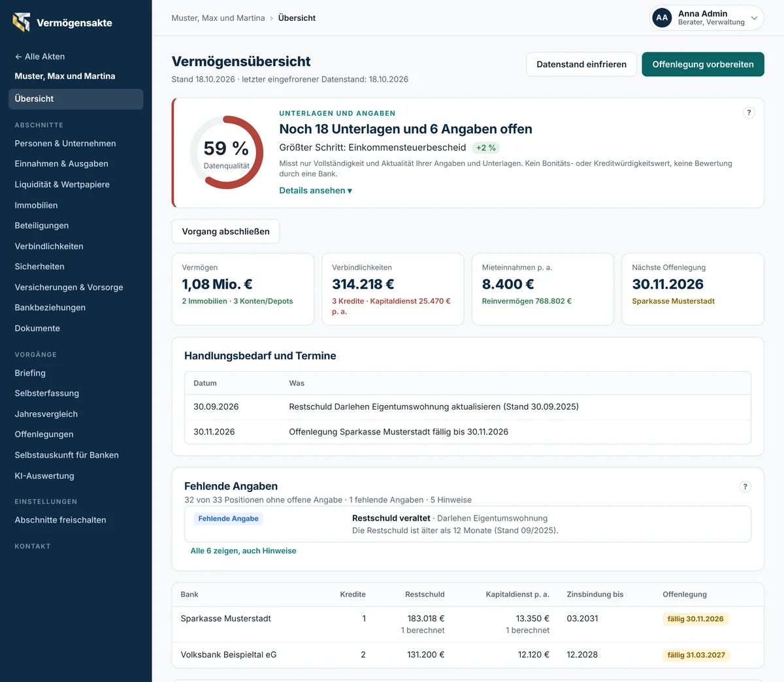Viewport: 784px width, 682px height.
Task: Open Liquidität & Wertpapiere section
Action: tap(62, 185)
